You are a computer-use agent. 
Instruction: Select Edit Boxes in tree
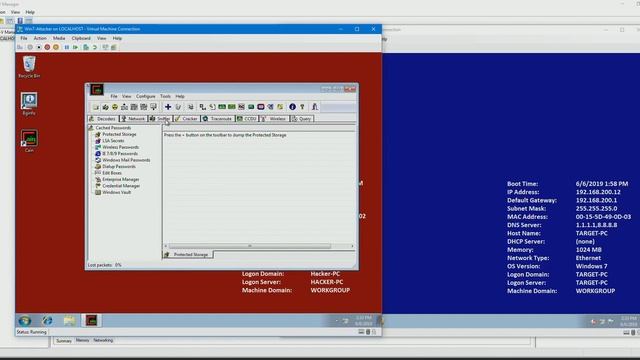(x=112, y=173)
